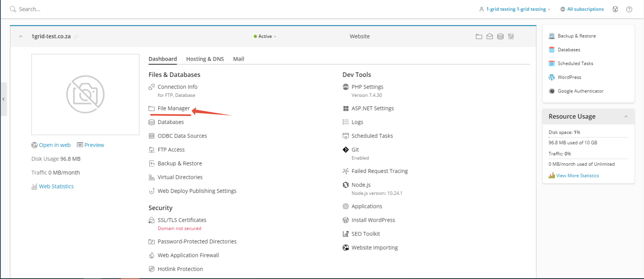This screenshot has height=279, width=644.
Task: Switch to the Hosting & DNS tab
Action: [205, 59]
